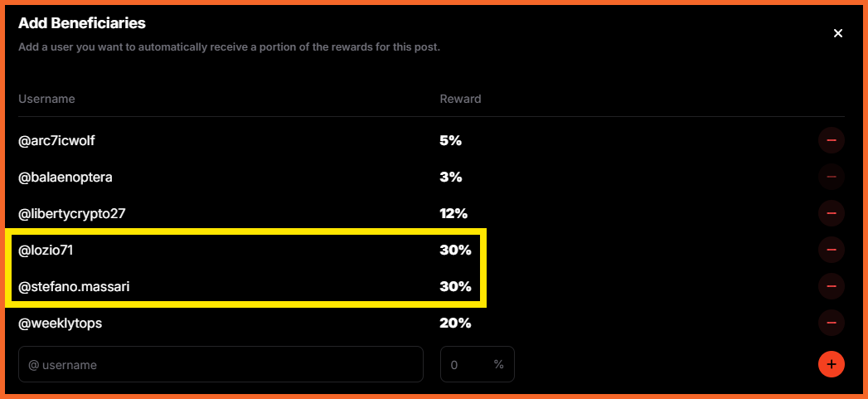The height and width of the screenshot is (399, 868).
Task: Click the 20% reward for weeklytops
Action: point(456,323)
